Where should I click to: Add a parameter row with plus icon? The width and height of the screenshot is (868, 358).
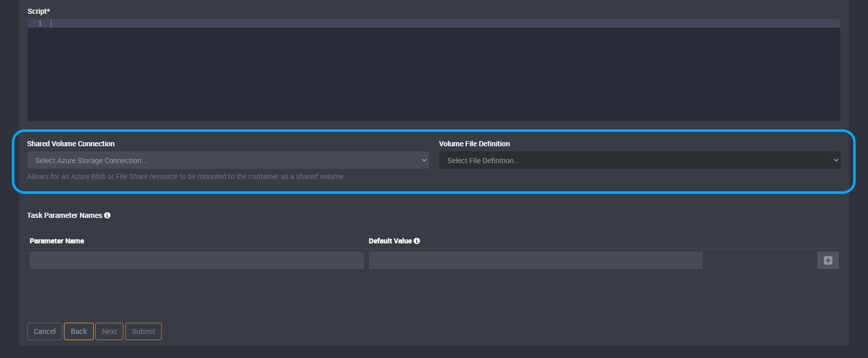point(828,260)
